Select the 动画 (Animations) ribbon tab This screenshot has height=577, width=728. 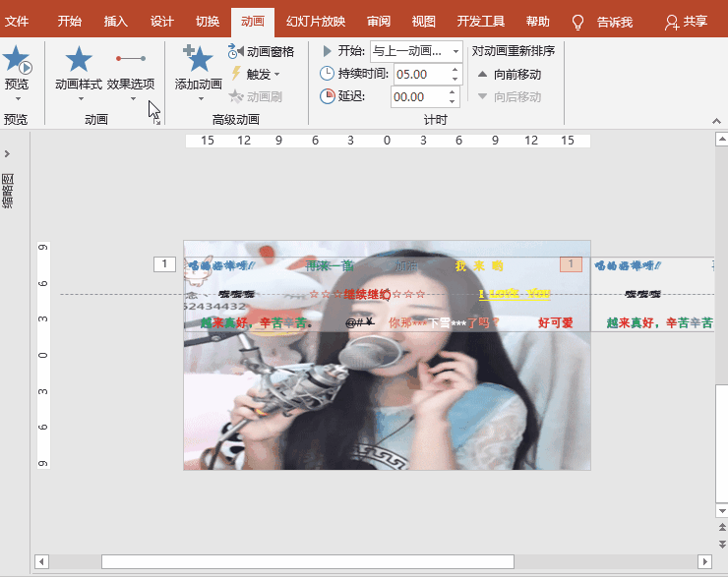click(x=253, y=22)
